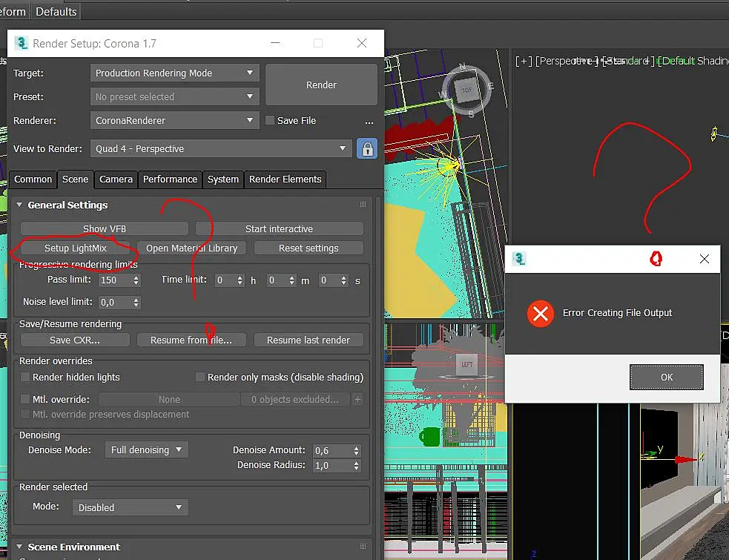Switch to the Performance tab
This screenshot has width=729, height=560.
[x=170, y=179]
